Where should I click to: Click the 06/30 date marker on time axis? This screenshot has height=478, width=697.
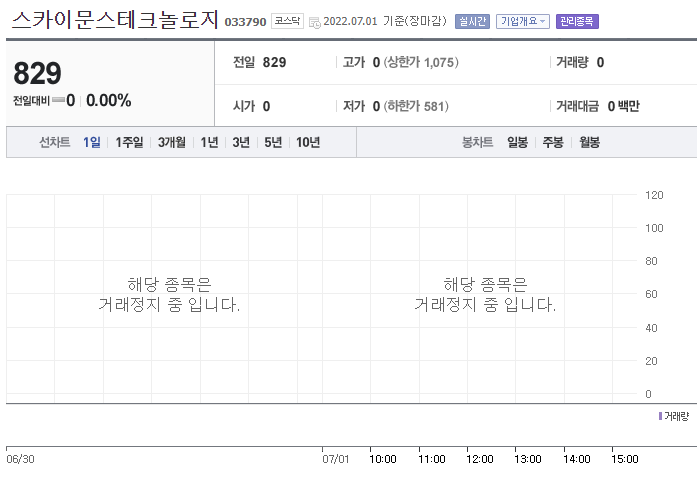(20, 459)
